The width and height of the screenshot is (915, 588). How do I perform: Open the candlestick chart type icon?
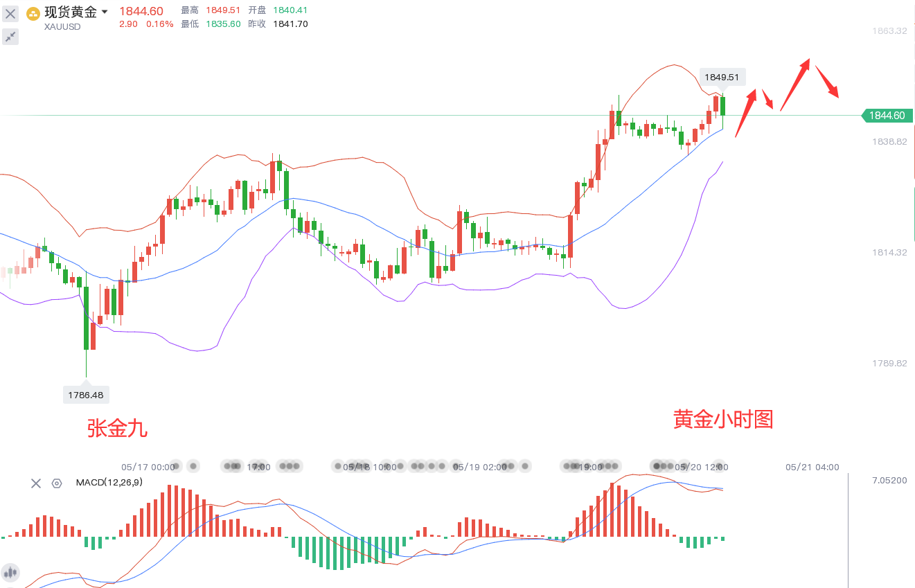click(10, 573)
